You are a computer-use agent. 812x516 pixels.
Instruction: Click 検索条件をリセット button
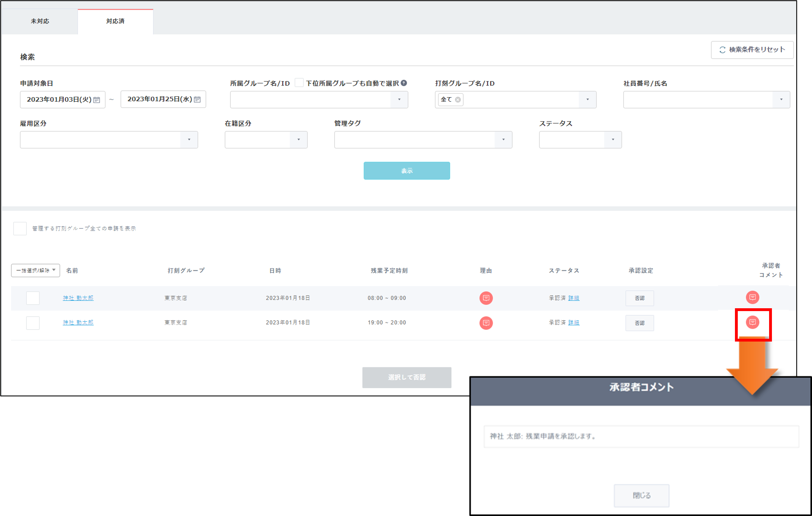tap(752, 50)
